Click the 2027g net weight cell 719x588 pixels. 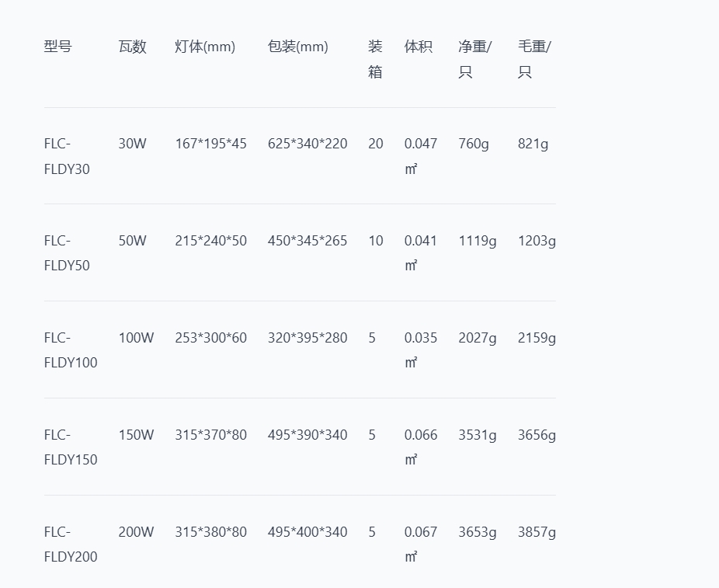pos(477,338)
